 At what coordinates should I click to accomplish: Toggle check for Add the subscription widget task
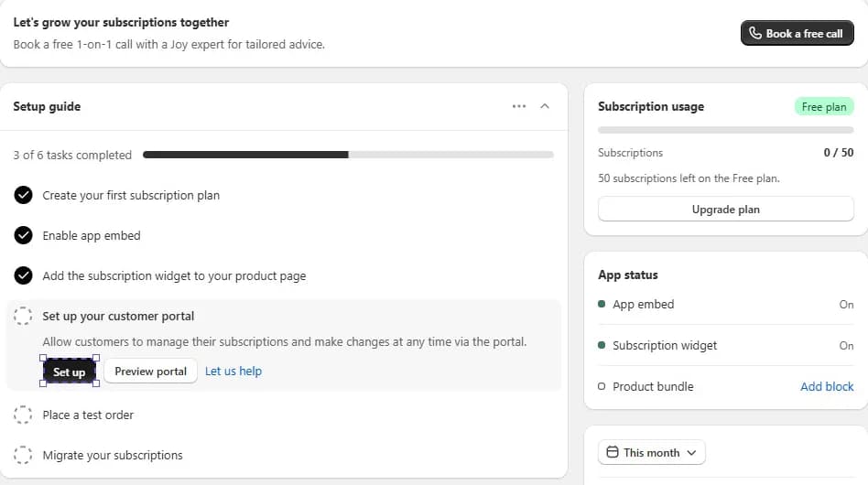pos(23,275)
